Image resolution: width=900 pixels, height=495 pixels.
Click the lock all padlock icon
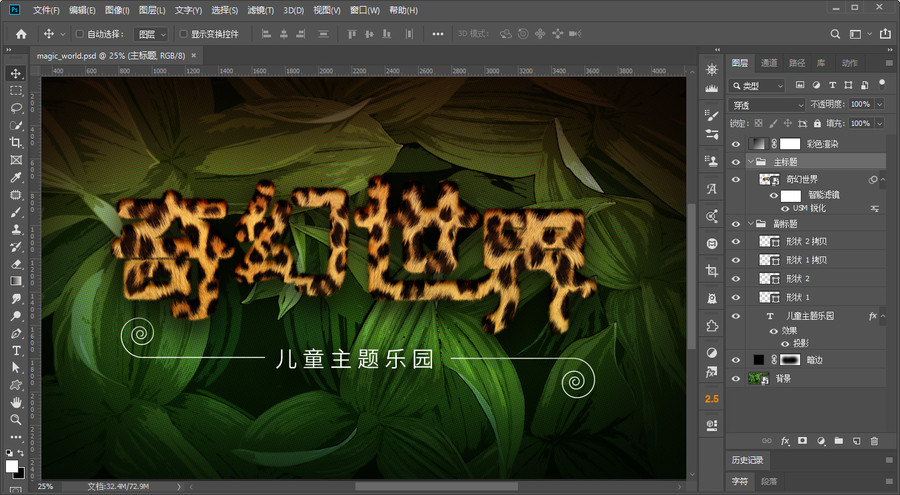click(x=817, y=123)
